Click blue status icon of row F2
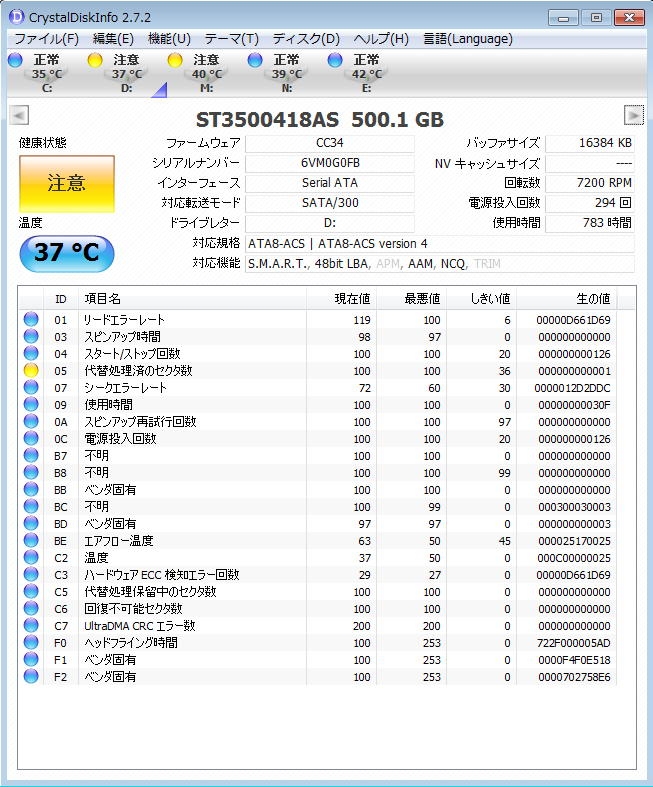Screen dimensions: 653x787 [31, 677]
